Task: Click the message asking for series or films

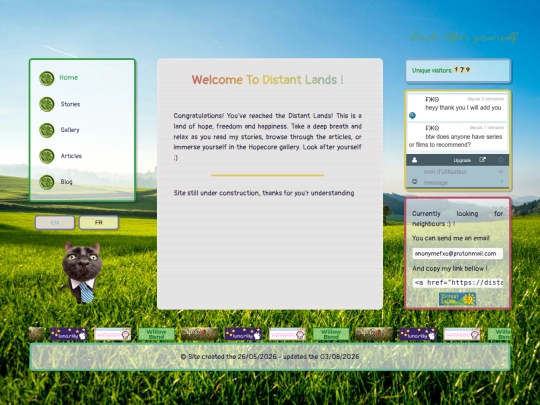Action: tap(455, 141)
